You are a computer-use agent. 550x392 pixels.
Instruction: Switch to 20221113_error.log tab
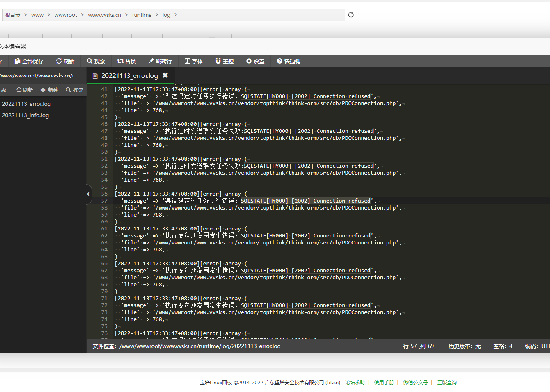pos(129,76)
